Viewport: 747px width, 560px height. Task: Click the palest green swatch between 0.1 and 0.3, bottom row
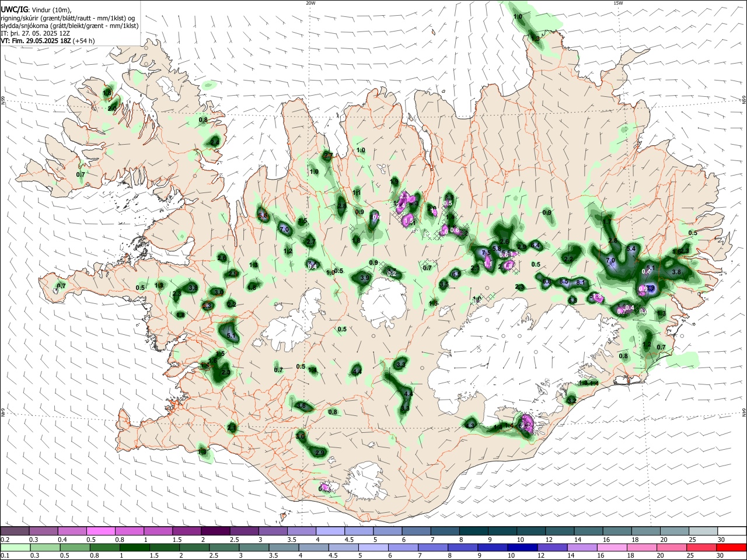click(x=14, y=547)
